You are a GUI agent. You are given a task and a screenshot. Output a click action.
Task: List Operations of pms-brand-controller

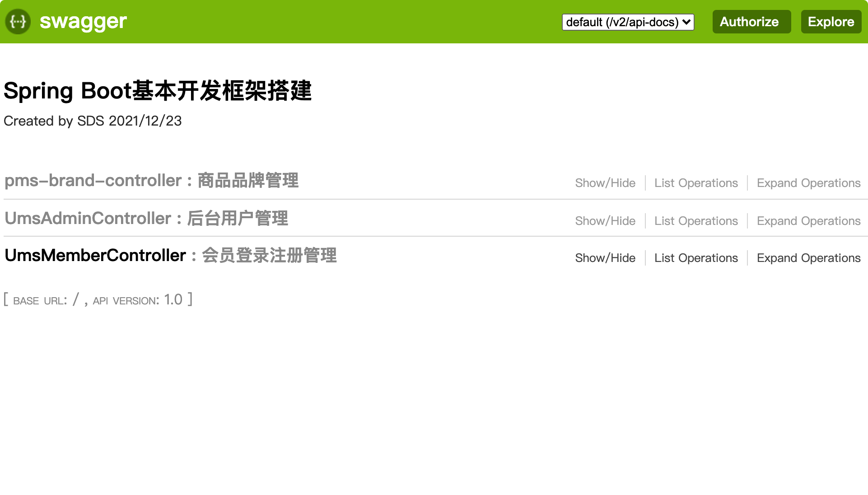[x=696, y=183]
